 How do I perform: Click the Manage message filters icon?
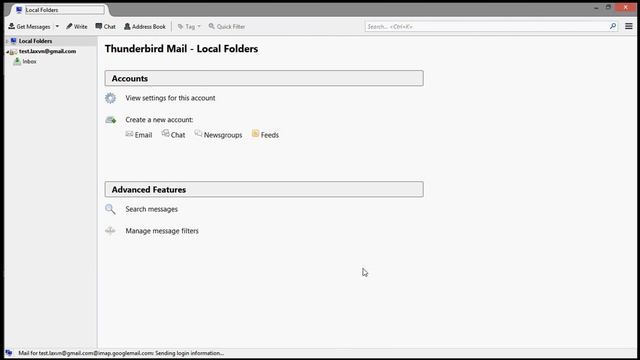pyautogui.click(x=110, y=231)
